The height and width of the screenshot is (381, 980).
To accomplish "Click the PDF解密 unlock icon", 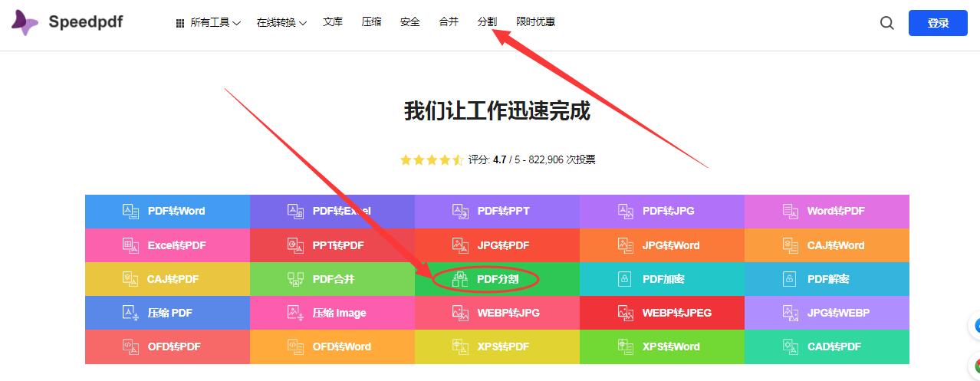I will pos(791,279).
